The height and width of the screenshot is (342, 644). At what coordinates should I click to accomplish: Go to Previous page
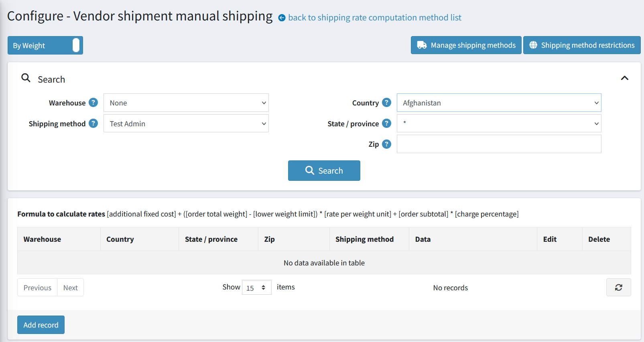tap(37, 287)
